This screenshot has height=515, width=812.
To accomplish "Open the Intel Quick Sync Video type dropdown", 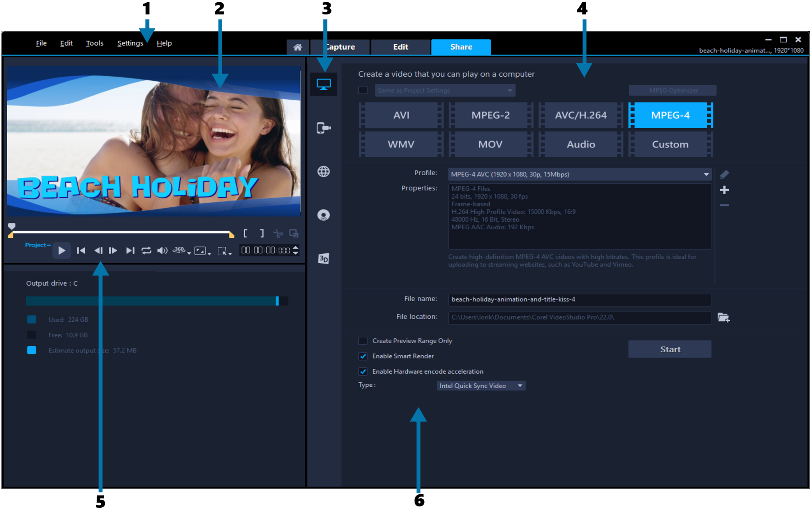I will pos(481,385).
